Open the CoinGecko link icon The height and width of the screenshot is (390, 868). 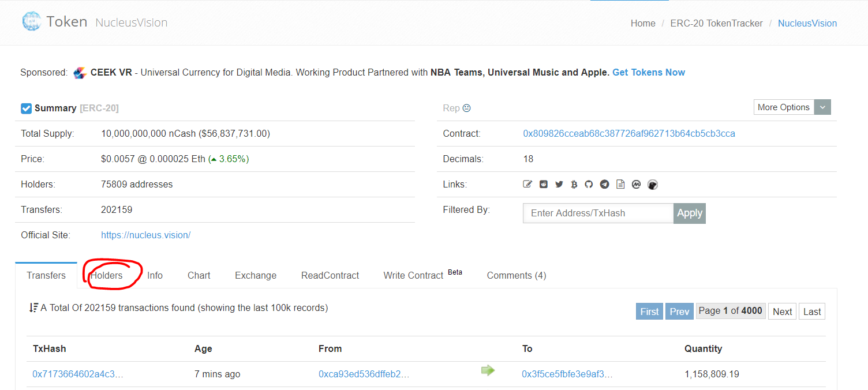[653, 185]
